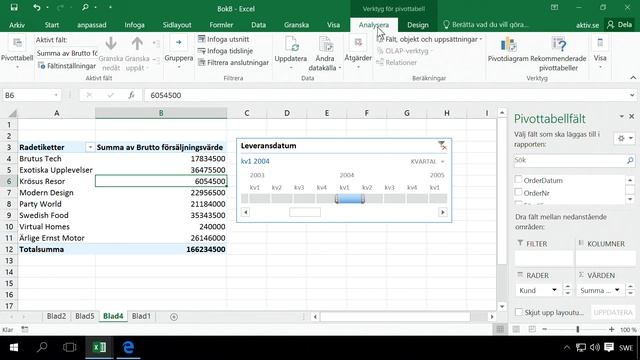Click the search magnifier in Sök box

[630, 160]
